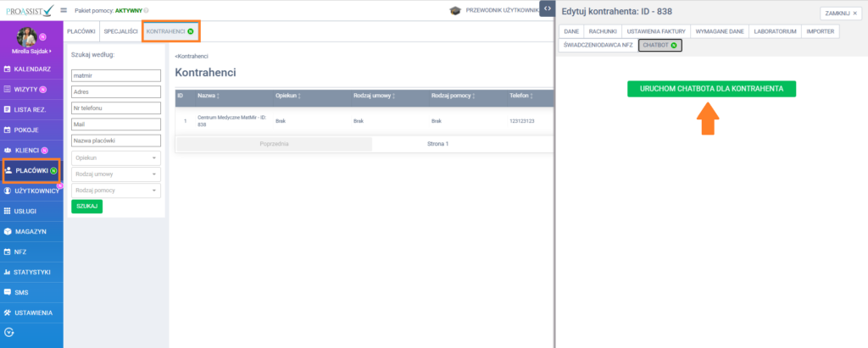The height and width of the screenshot is (348, 868).
Task: Expand the Rodzaj pomocy dropdown filter
Action: coord(116,191)
